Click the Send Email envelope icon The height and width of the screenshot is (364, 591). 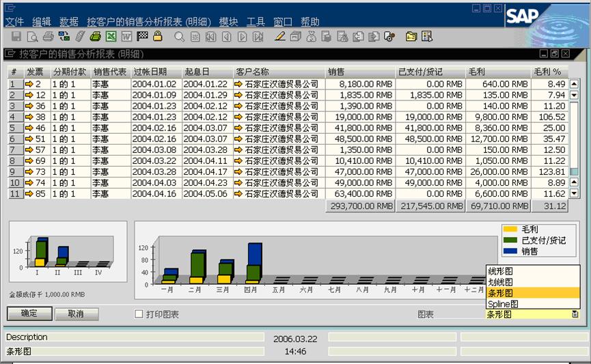(x=64, y=37)
